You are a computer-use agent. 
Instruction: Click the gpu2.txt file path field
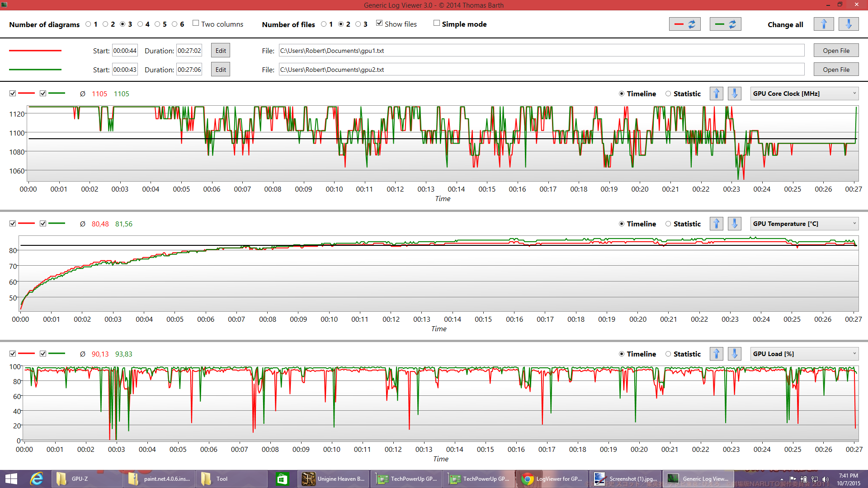[542, 70]
